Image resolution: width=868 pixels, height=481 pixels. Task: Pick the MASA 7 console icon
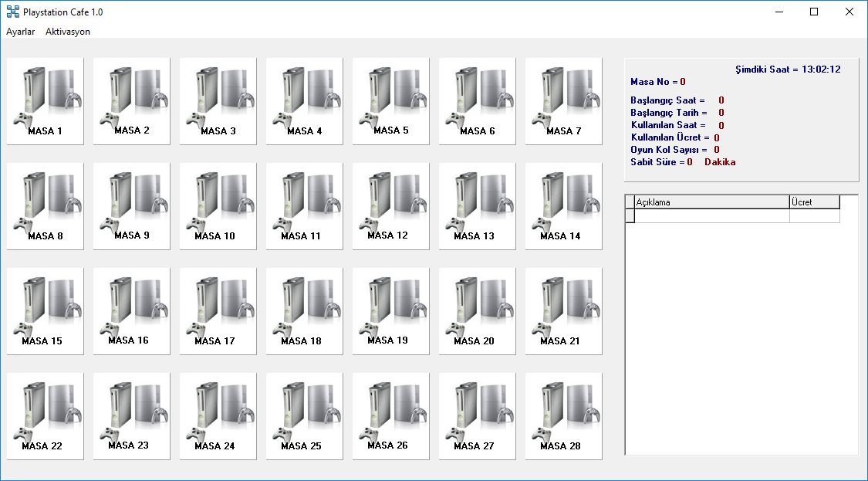coord(563,101)
